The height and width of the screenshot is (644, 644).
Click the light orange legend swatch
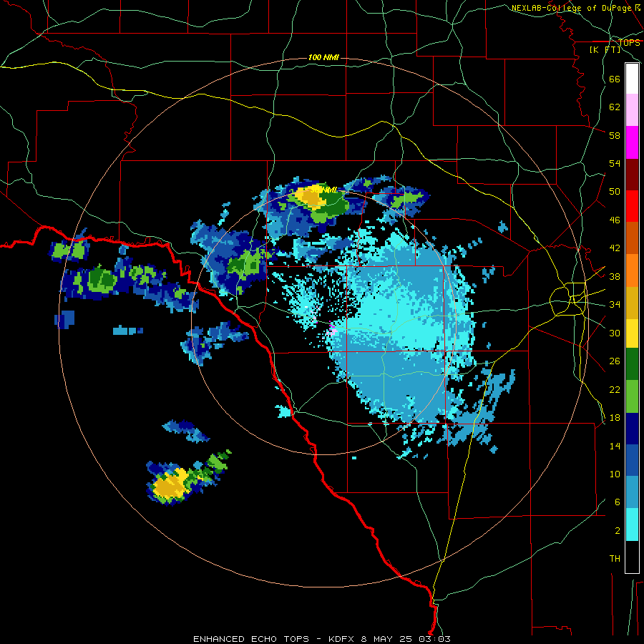(632, 270)
